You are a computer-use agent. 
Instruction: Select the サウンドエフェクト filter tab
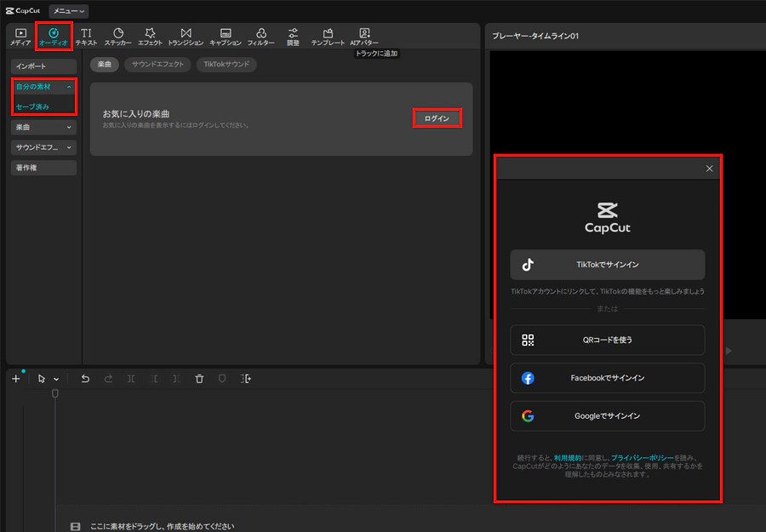157,65
